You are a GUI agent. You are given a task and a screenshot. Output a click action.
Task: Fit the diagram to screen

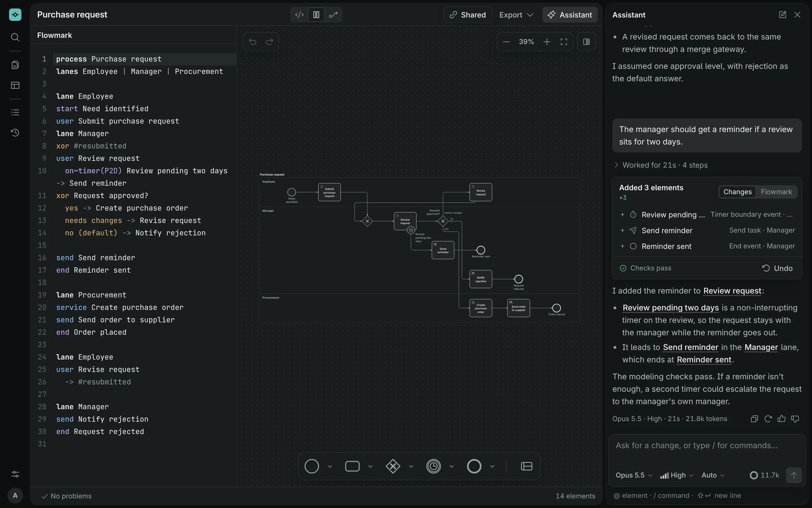[x=564, y=42]
